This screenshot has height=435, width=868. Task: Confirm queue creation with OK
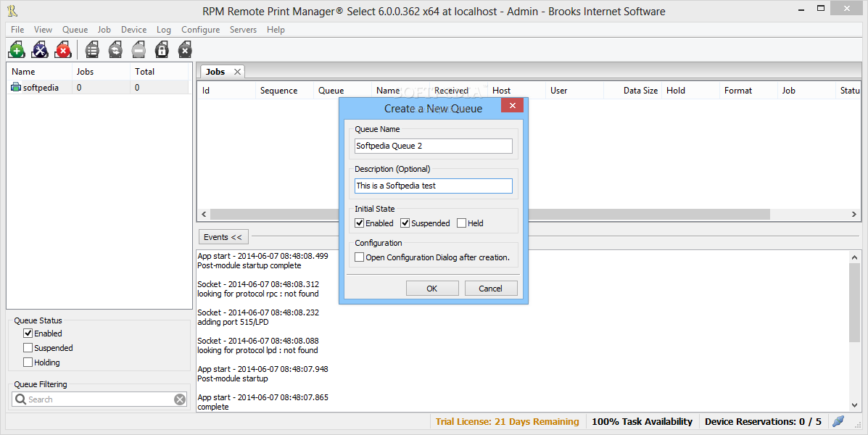pyautogui.click(x=432, y=289)
